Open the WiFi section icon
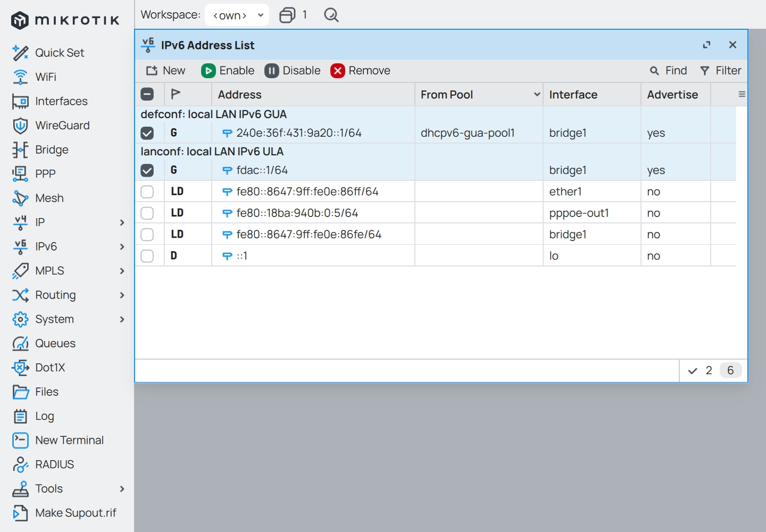This screenshot has height=532, width=766. [20, 77]
